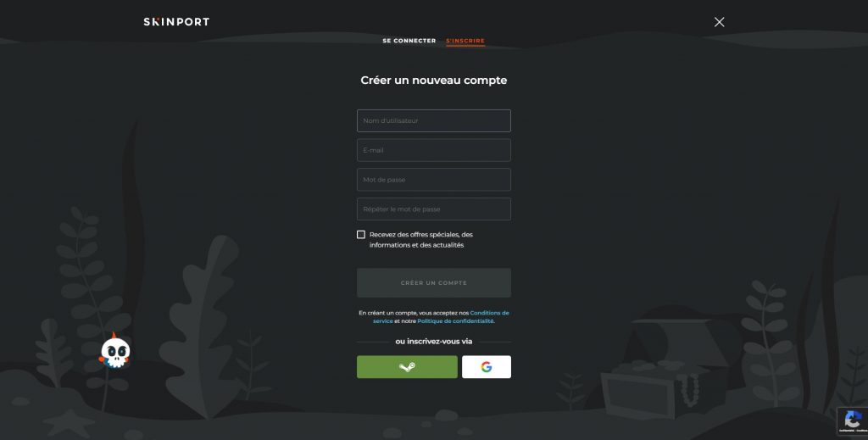Viewport: 868px width, 440px height.
Task: Select the S'inscrire tab
Action: click(x=465, y=41)
